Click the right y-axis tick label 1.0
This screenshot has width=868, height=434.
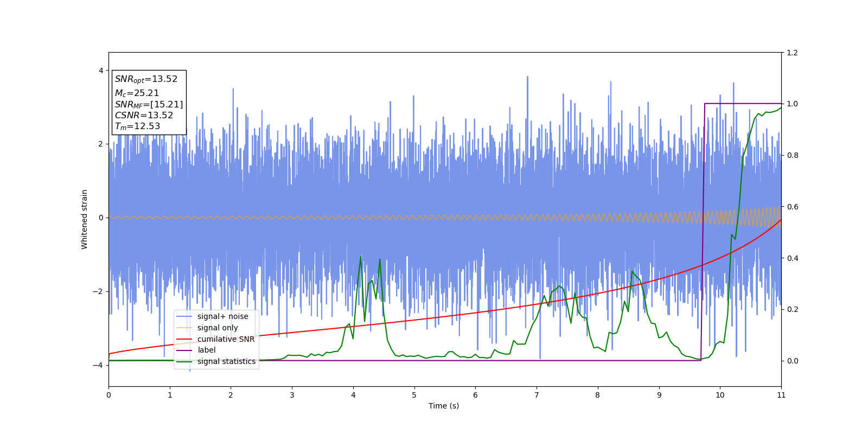click(792, 104)
